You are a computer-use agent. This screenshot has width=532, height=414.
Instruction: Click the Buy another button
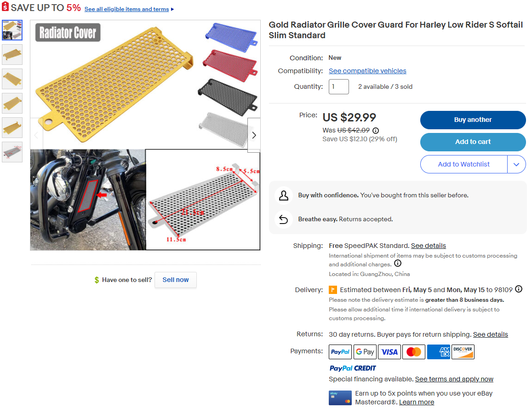coord(473,120)
